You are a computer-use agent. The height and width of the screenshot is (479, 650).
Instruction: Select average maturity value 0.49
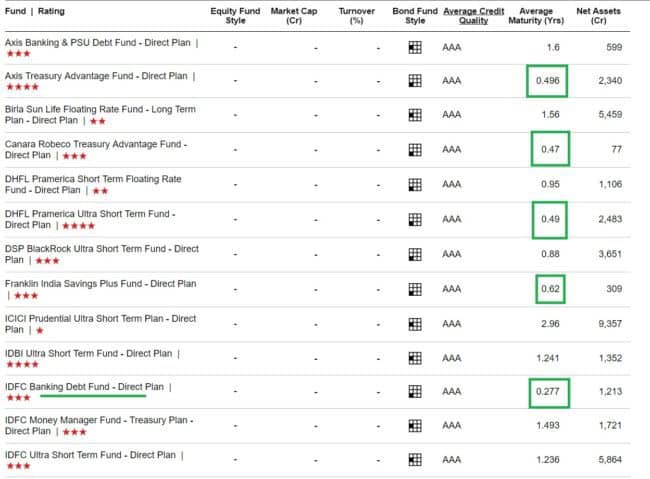click(x=550, y=219)
